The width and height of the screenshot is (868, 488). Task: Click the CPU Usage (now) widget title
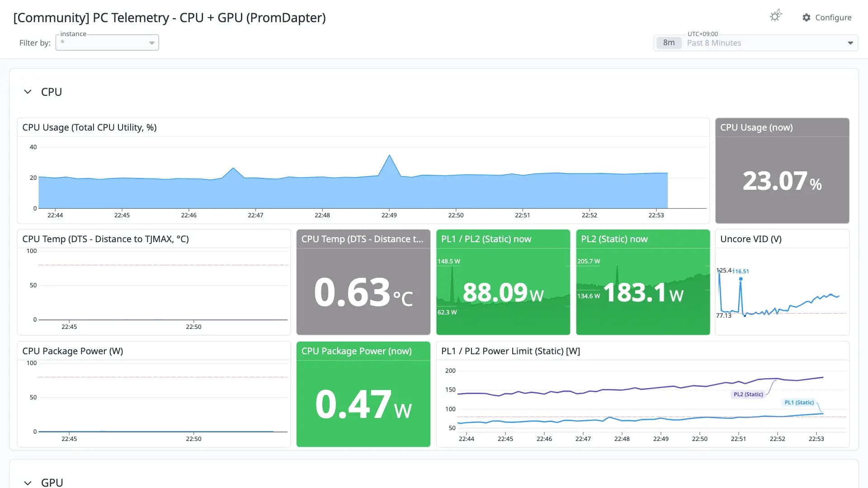coord(756,127)
